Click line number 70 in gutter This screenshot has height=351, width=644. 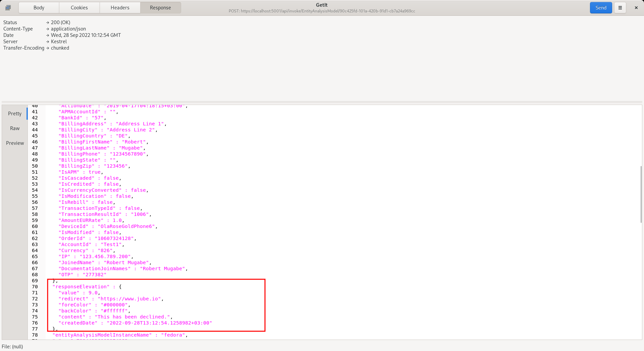35,287
